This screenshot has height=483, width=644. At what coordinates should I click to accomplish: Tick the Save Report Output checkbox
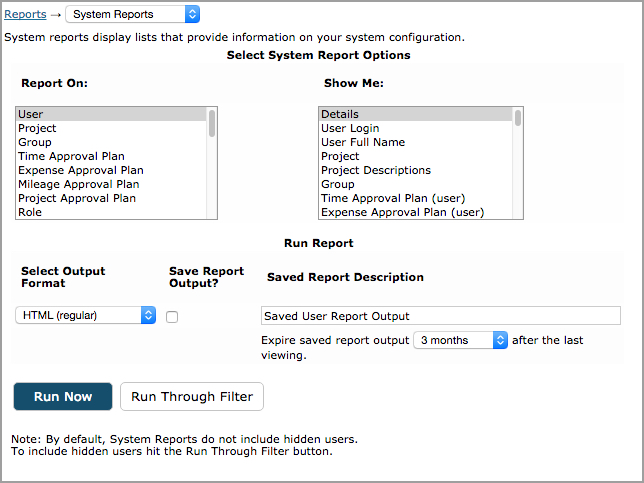click(172, 317)
